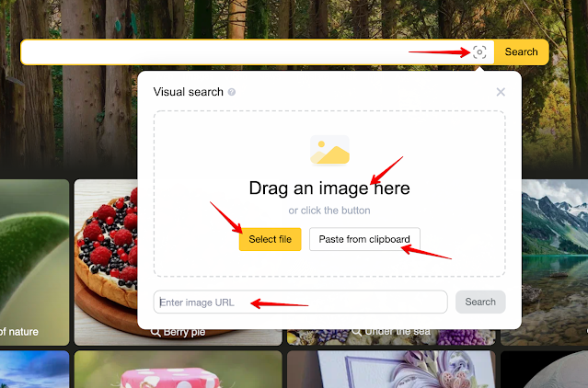Focus the Enter image URL field
Screen dimensions: 588x388
point(300,302)
